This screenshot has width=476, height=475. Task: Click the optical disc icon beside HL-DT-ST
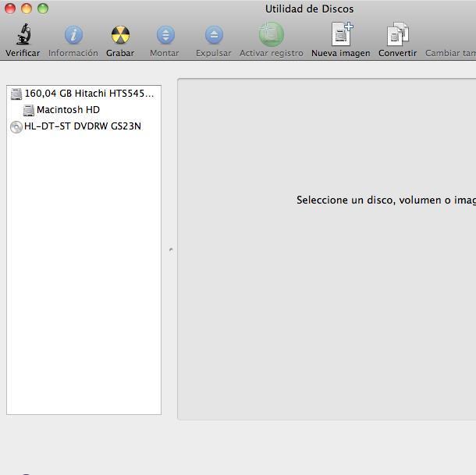[16, 127]
